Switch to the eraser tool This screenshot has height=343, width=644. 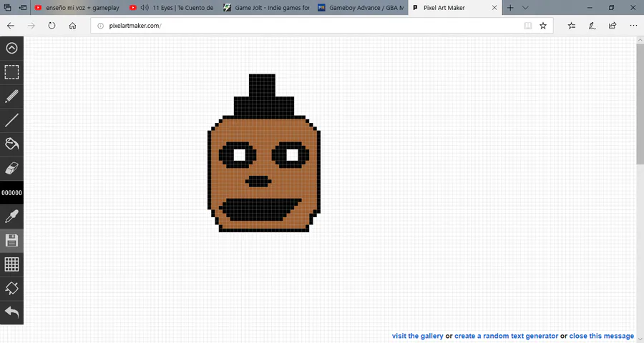11,168
